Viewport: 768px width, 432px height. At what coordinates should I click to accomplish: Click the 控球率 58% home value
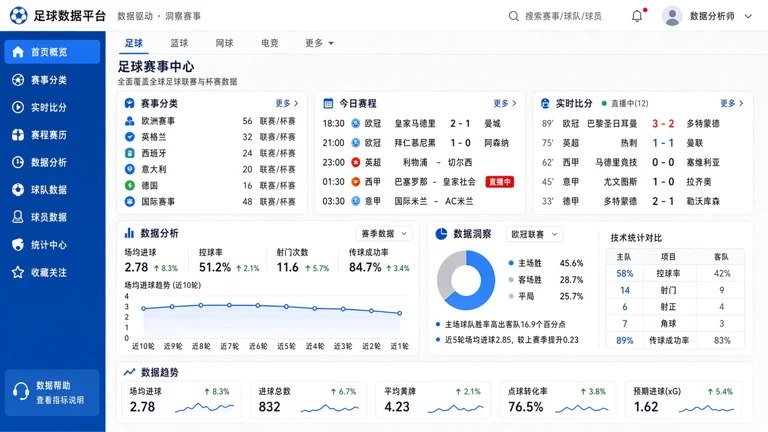(624, 274)
